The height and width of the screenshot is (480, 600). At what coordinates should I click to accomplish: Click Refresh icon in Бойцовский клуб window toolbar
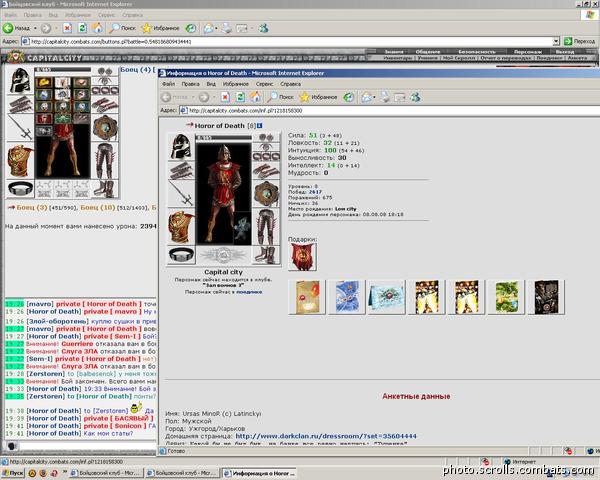click(82, 28)
